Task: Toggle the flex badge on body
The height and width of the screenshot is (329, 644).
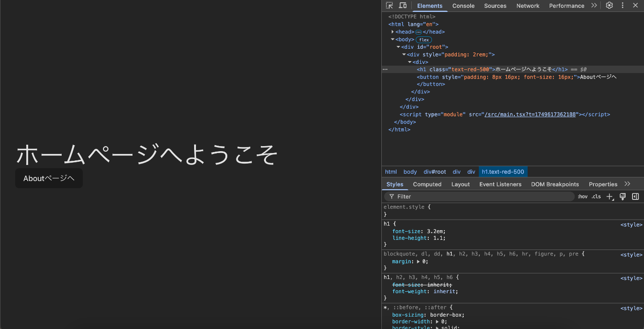Action: (424, 40)
